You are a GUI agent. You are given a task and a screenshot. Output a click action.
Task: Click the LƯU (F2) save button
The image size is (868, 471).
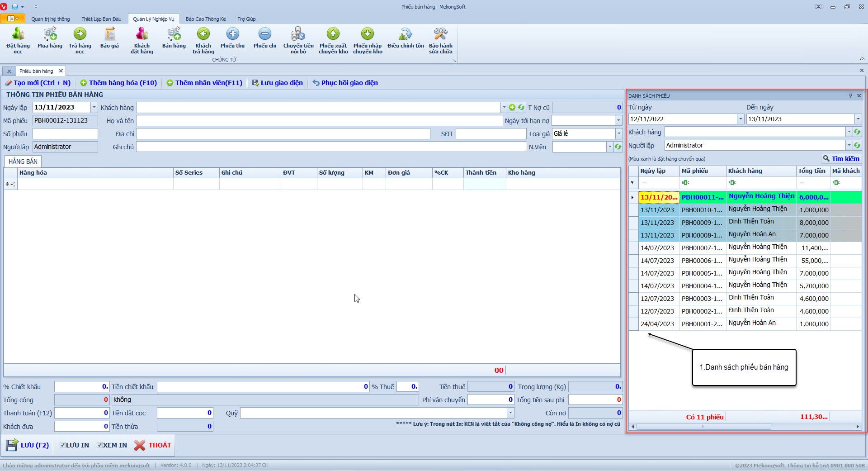[28, 445]
